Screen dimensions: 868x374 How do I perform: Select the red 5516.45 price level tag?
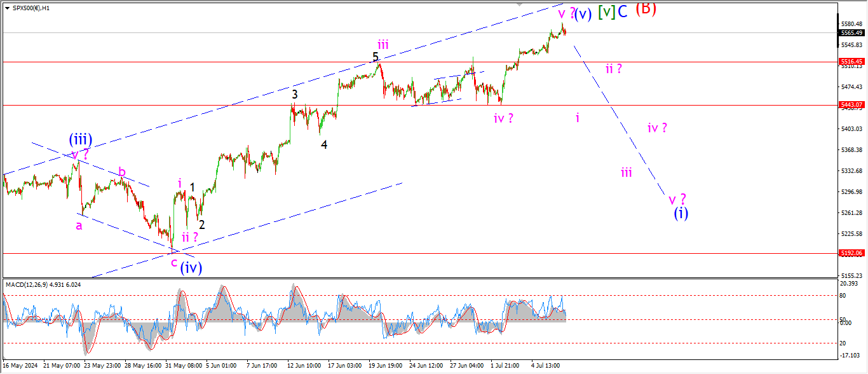point(851,62)
